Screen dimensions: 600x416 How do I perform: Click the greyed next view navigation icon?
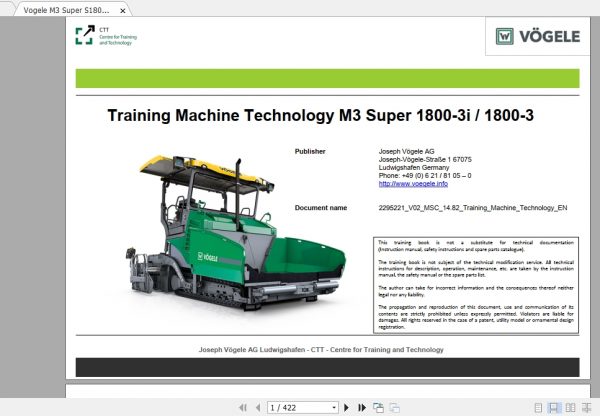tap(395, 408)
